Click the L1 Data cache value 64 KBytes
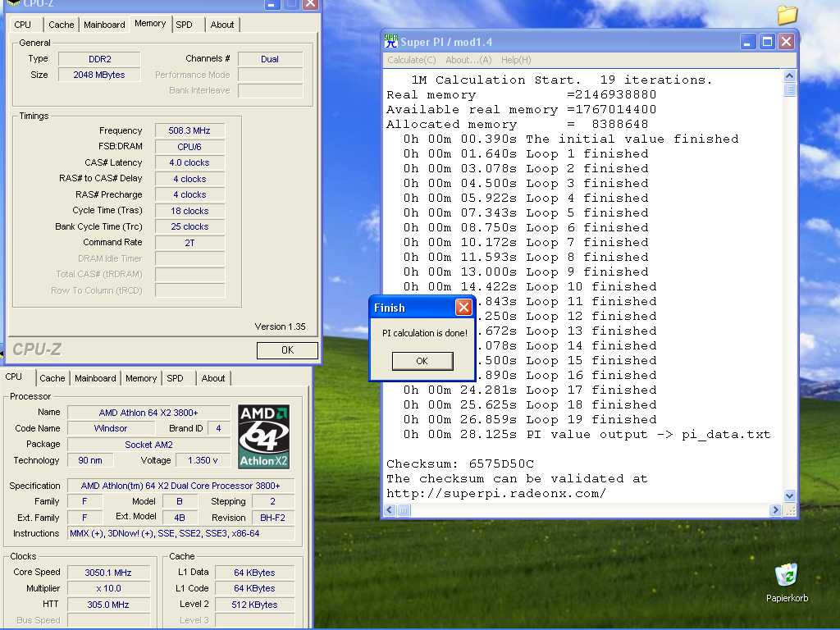The image size is (840, 630). 254,573
